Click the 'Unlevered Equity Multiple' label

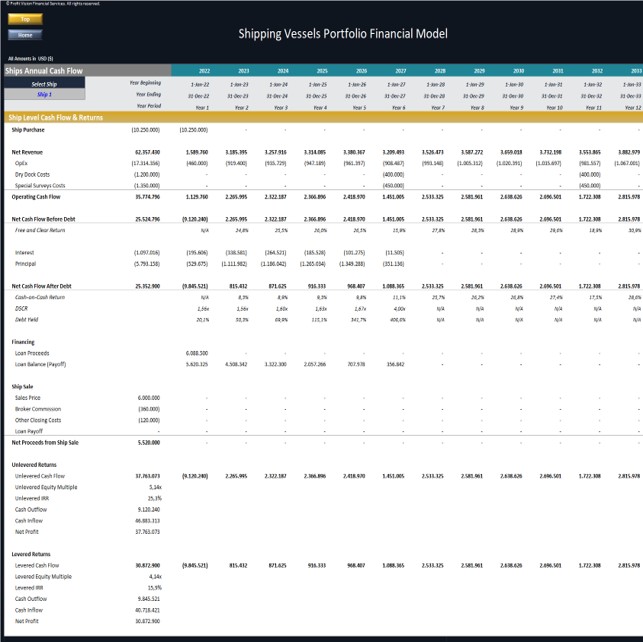(x=46, y=487)
